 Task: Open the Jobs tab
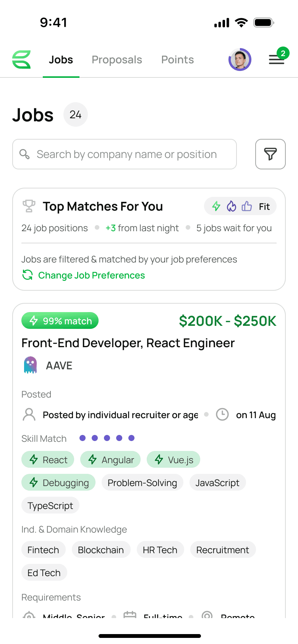pyautogui.click(x=61, y=60)
